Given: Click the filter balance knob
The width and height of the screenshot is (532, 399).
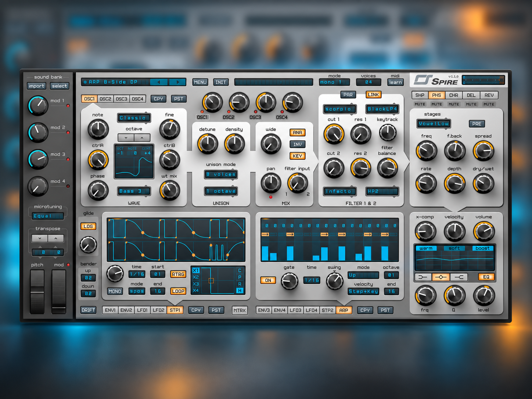Looking at the screenshot, I should [x=387, y=168].
